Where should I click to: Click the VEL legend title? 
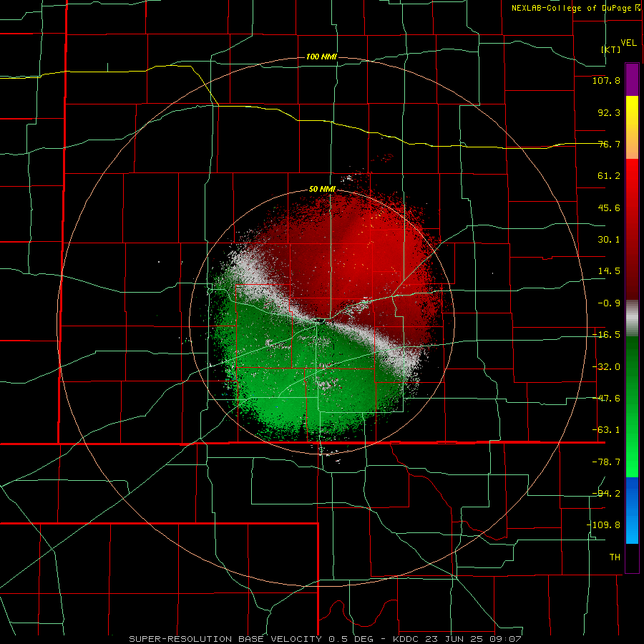[628, 43]
